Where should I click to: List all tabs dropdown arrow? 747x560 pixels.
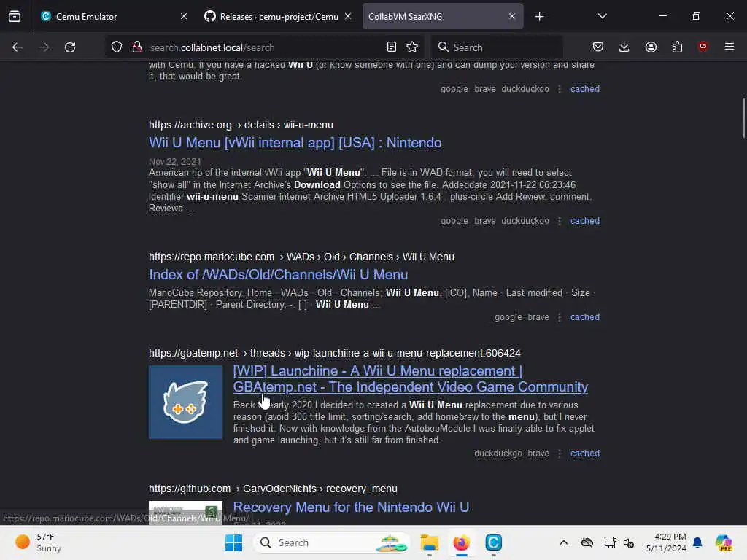click(602, 16)
